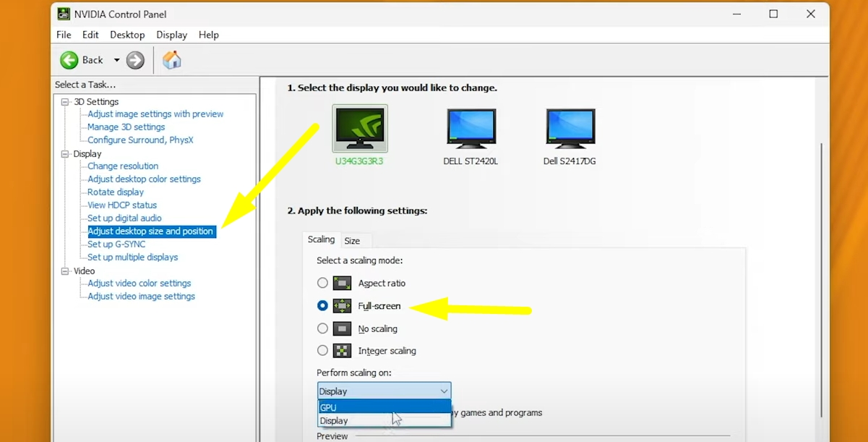Maximize the NVIDIA Control Panel window
The height and width of the screenshot is (442, 868).
point(773,14)
